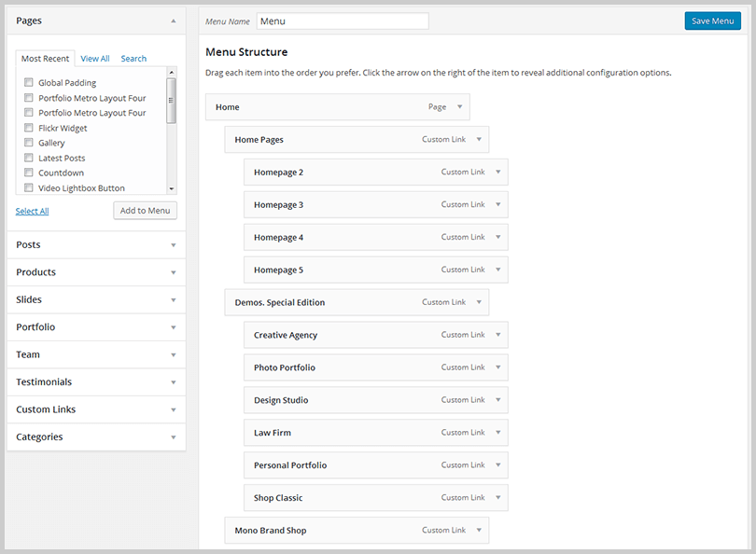Open options arrow for Homepage 2 item
The height and width of the screenshot is (554, 756).
pos(498,173)
